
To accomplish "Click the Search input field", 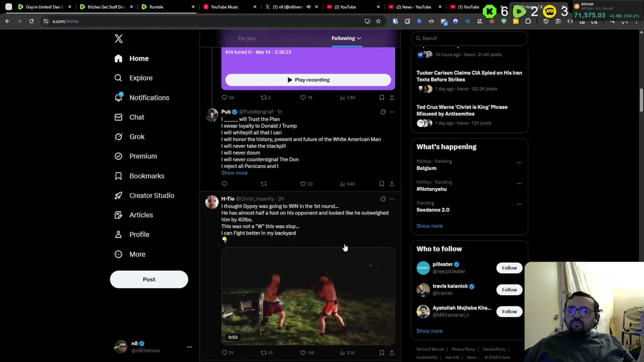I will (469, 38).
